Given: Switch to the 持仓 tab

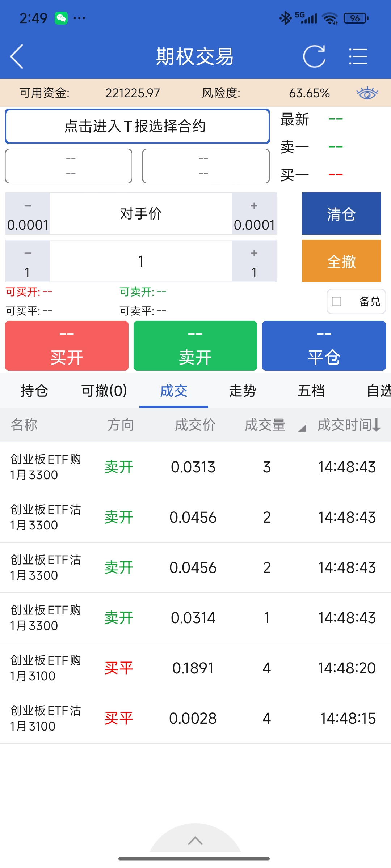Looking at the screenshot, I should point(34,391).
